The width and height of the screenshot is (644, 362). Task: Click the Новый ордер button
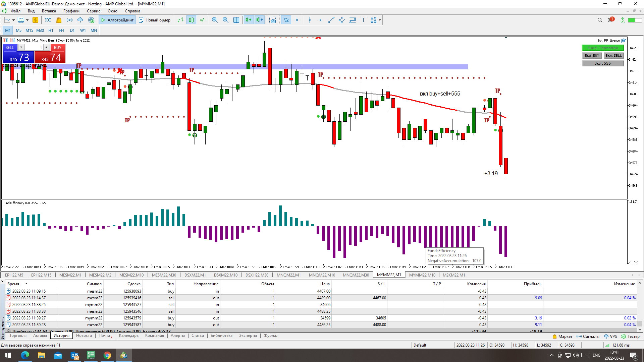(x=155, y=20)
